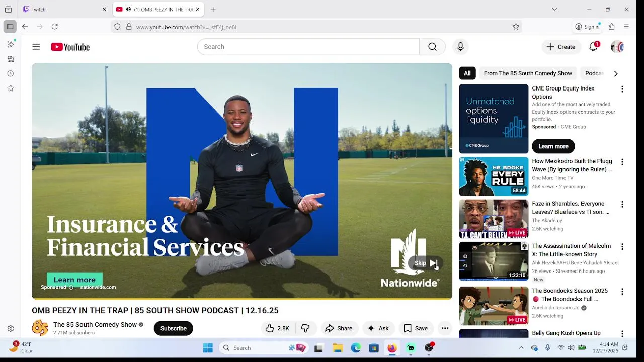Open File Explorer from the taskbar
Viewport: 644px width, 362px height.
point(338,348)
